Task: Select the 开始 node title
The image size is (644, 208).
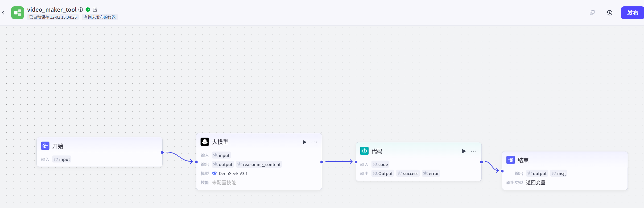Action: (58, 146)
